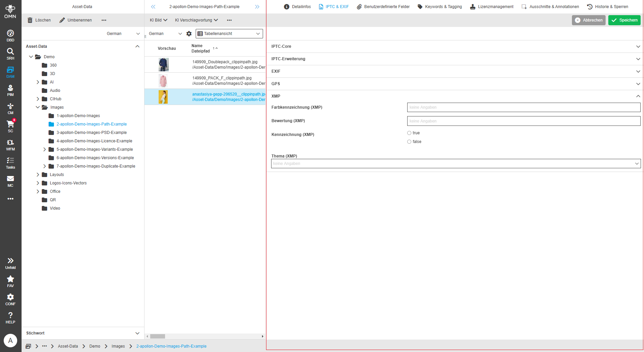Select the 149909_Doublepack_clippinpath.jpg thumbnail
644x352 pixels.
164,65
